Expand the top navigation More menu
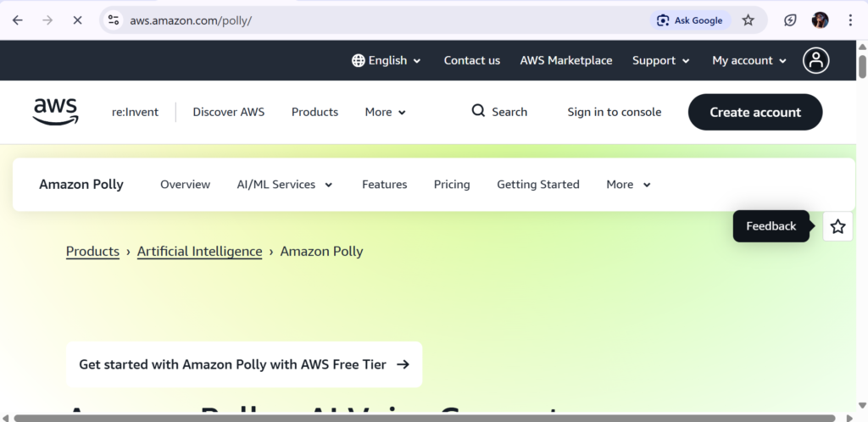 [x=386, y=112]
